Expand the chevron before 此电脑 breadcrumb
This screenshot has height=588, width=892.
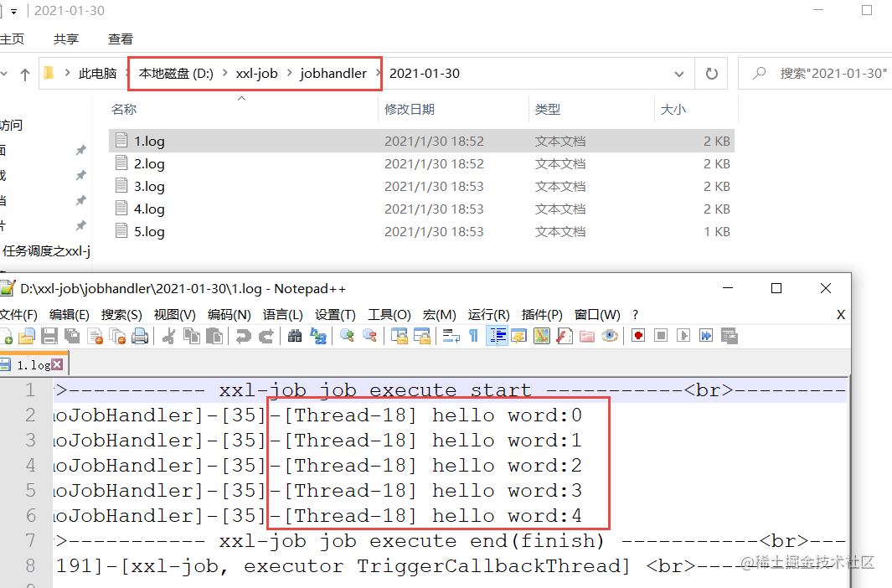68,73
